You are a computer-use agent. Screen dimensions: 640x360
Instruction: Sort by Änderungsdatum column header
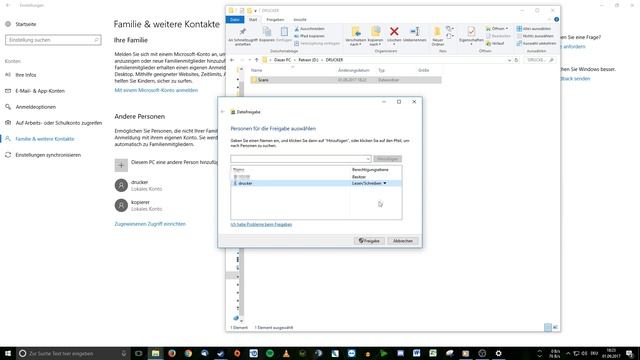(x=353, y=70)
